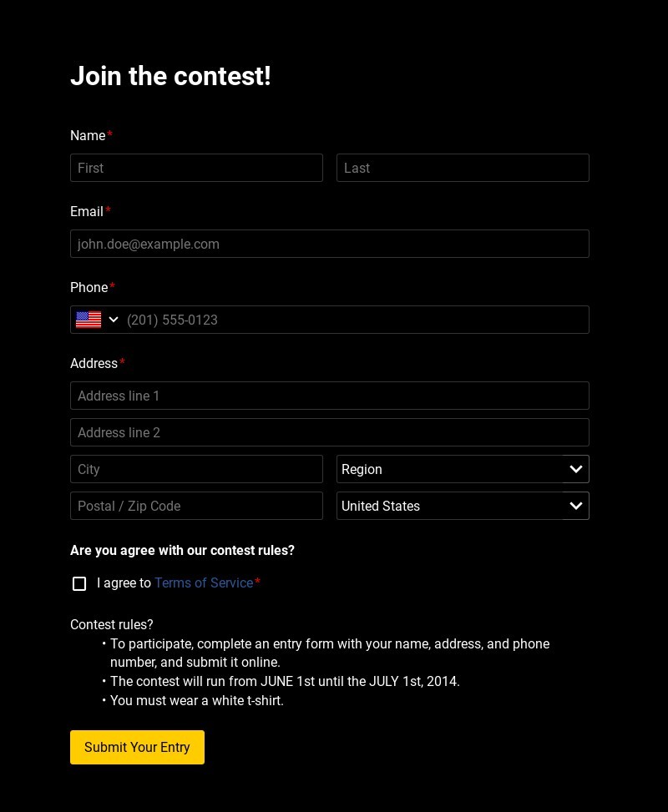This screenshot has width=668, height=812.
Task: Click the "Contest rules?" text
Action: (112, 624)
